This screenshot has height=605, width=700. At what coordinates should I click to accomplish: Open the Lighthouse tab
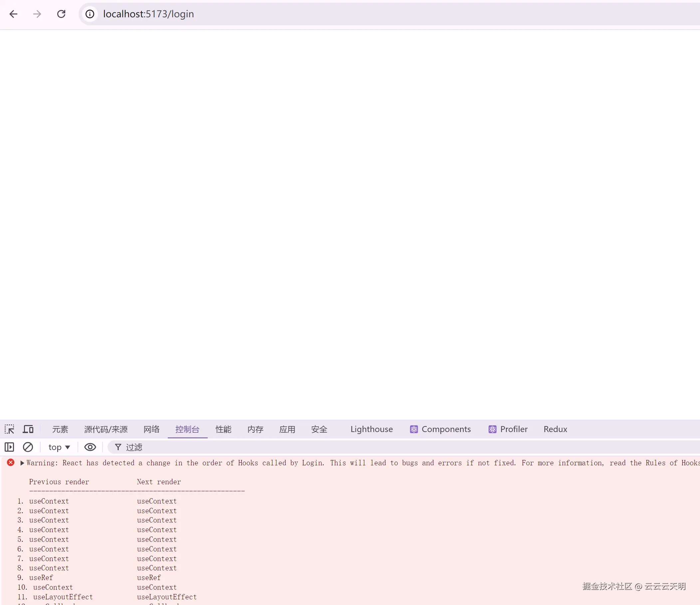371,429
